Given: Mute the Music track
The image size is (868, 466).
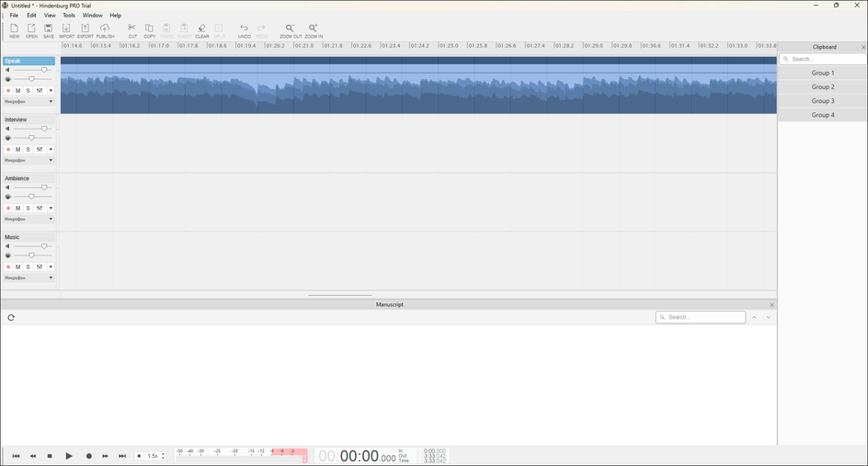Looking at the screenshot, I should [17, 267].
